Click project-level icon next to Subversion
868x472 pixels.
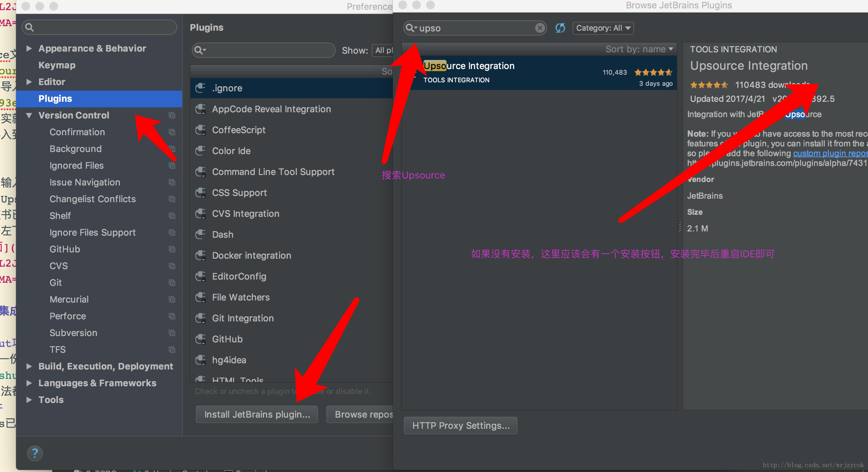[172, 333]
